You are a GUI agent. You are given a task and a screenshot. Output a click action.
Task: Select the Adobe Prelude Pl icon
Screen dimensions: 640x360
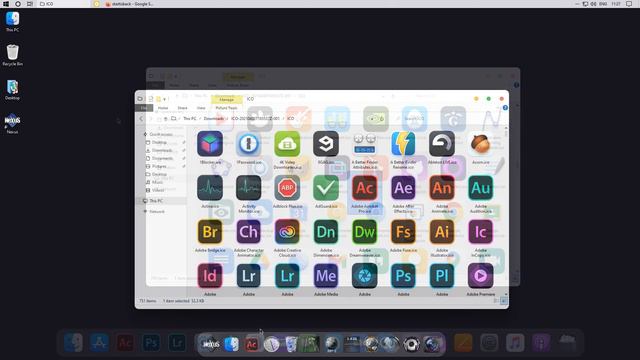(442, 276)
